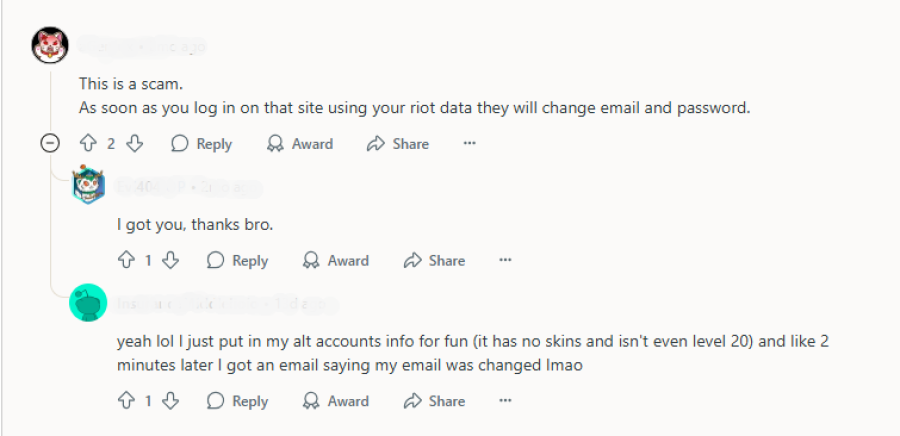This screenshot has height=436, width=900.
Task: Give an award to 'thanks bro' reply
Action: pyautogui.click(x=336, y=260)
